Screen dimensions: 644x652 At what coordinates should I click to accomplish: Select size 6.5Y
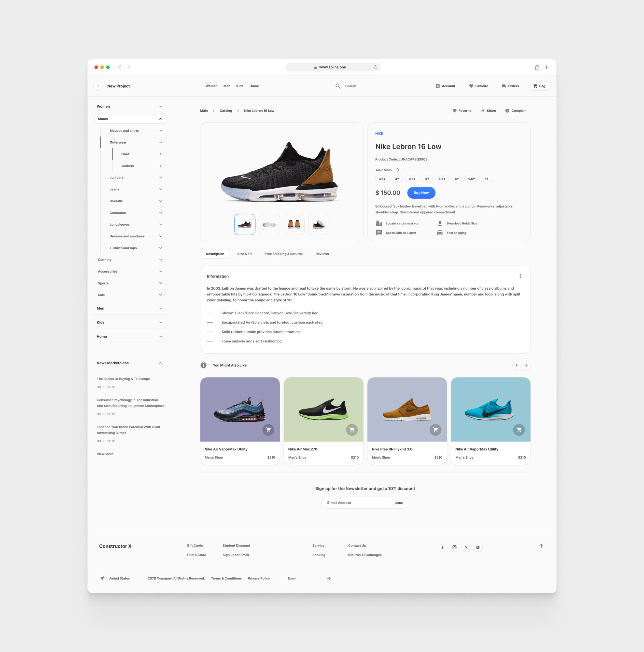472,179
